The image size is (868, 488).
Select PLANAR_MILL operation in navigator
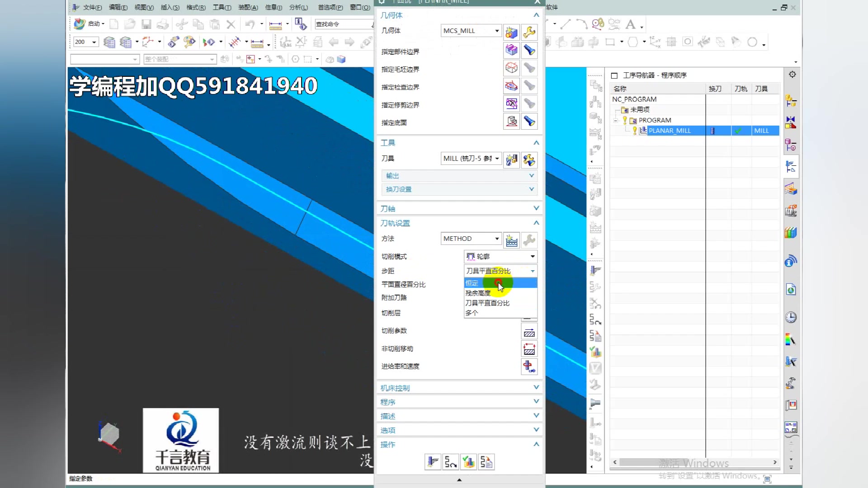coord(670,131)
